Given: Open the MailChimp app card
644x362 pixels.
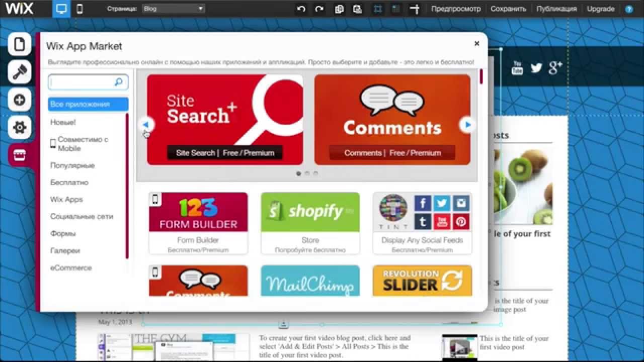Looking at the screenshot, I should coord(310,281).
